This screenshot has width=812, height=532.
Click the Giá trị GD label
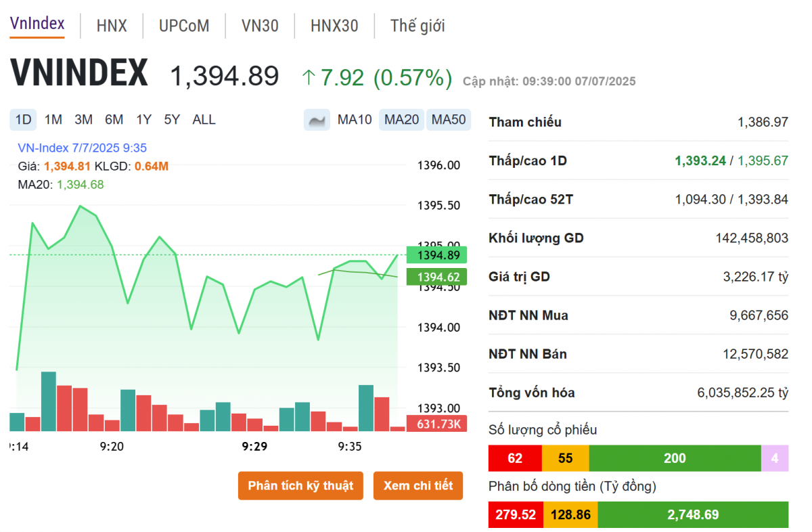(519, 277)
